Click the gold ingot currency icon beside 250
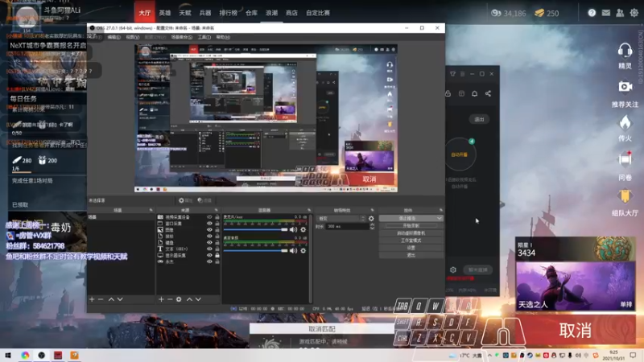Screen dimensions: 644x362 point(539,13)
